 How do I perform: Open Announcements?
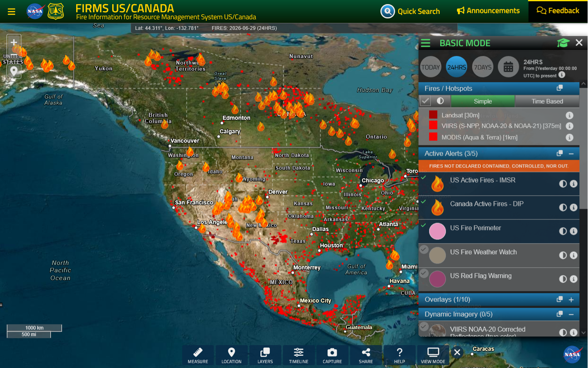click(488, 11)
